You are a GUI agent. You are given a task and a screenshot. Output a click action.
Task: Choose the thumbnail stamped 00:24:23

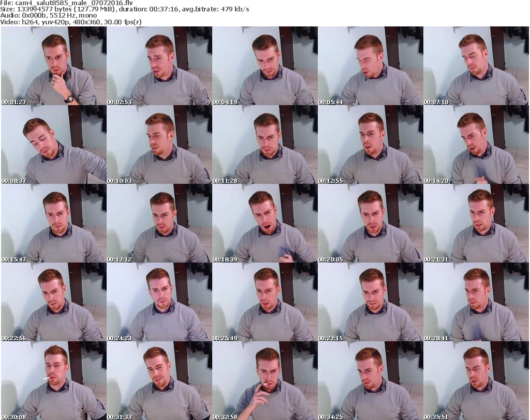159,302
